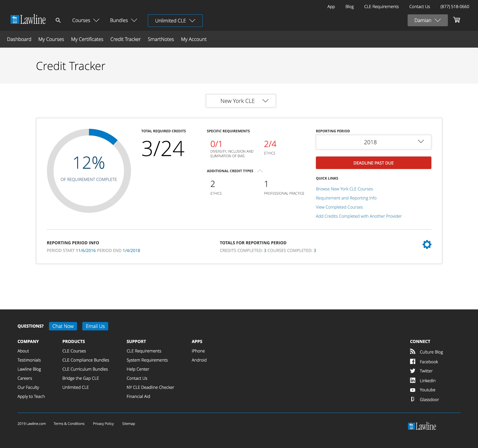Click the Email Us button
Screen dimensions: 478x448
[95, 326]
